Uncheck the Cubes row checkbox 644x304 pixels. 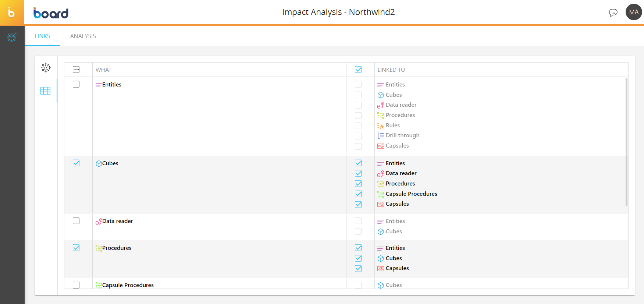(x=76, y=163)
